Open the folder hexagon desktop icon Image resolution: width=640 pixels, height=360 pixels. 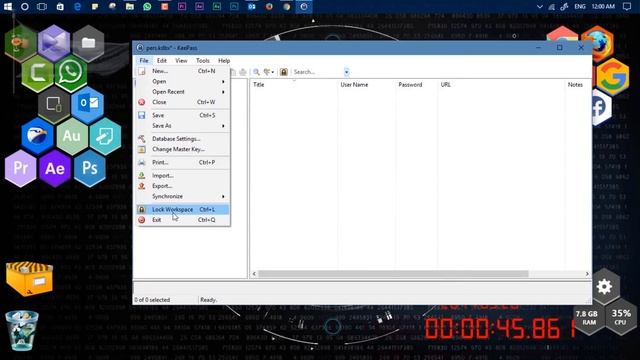pyautogui.click(x=88, y=42)
